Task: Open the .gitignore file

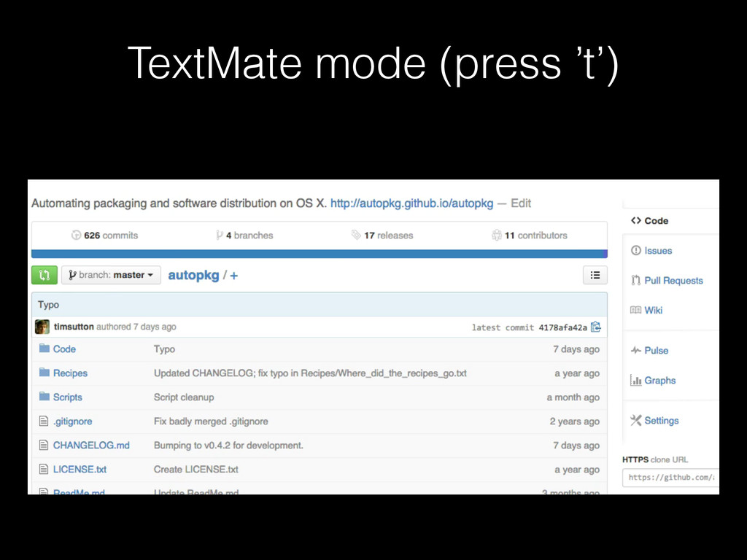Action: (72, 421)
